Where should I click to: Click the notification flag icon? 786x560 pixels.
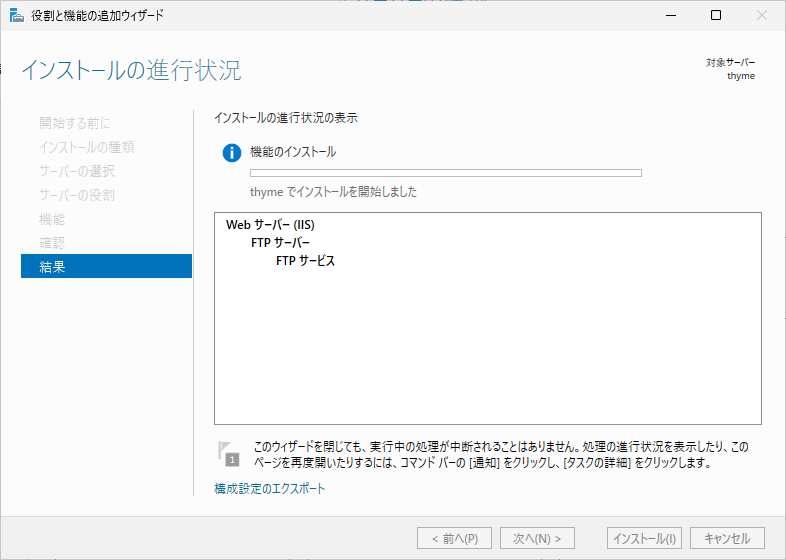tap(229, 453)
